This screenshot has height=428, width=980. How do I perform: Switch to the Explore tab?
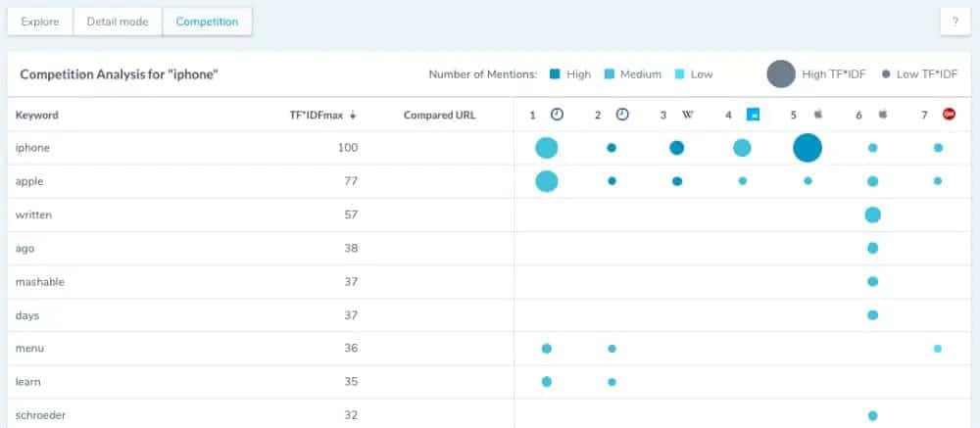tap(40, 22)
